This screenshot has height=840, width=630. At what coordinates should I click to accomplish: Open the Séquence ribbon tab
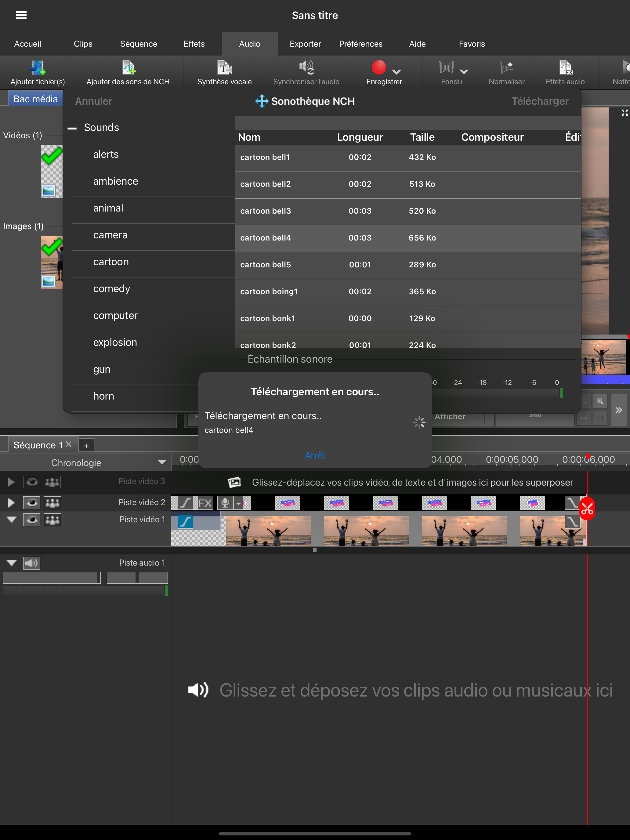pos(139,44)
